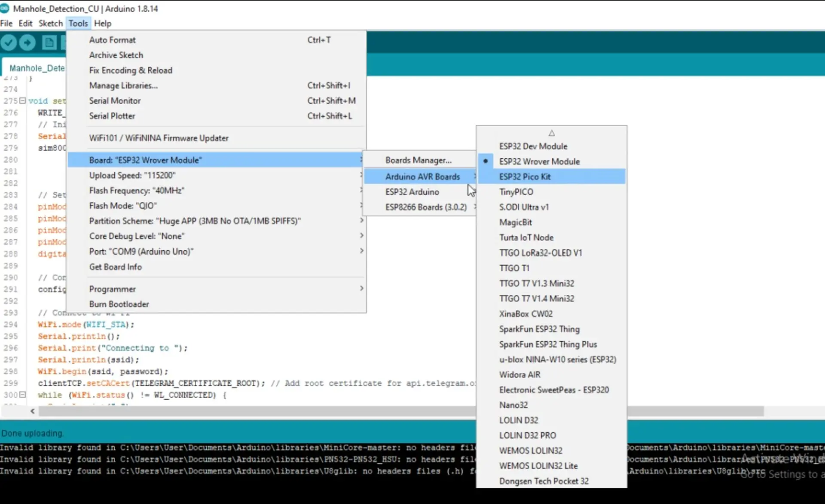Click the Upload arrow toolbar icon
Viewport: 825px width, 504px height.
pos(27,43)
